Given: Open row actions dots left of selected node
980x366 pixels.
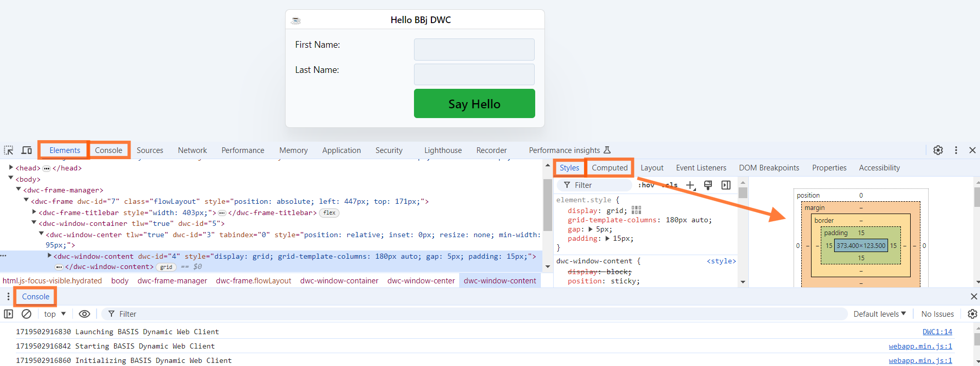Looking at the screenshot, I should [x=4, y=256].
